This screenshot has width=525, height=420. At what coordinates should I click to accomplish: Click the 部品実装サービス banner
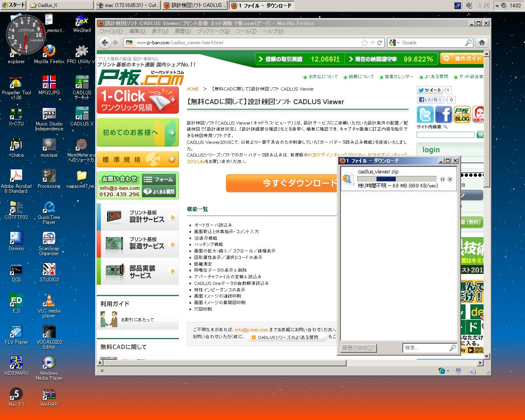tap(138, 271)
